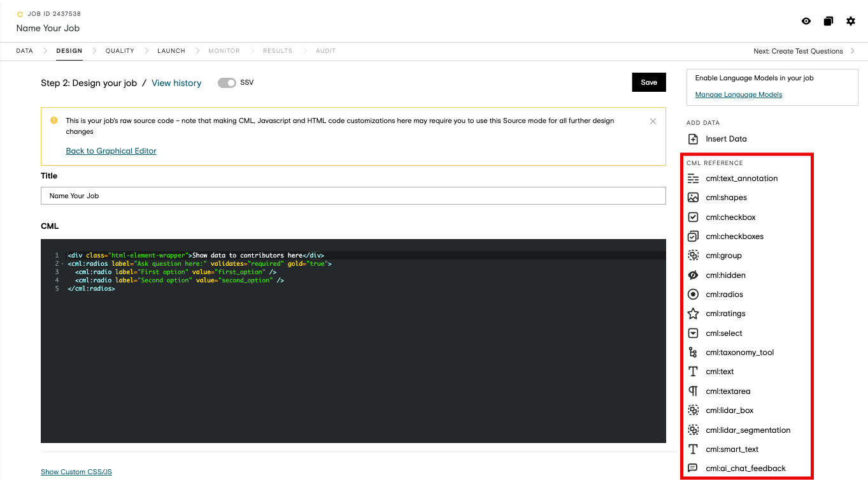
Task: Save the job design
Action: [x=649, y=82]
